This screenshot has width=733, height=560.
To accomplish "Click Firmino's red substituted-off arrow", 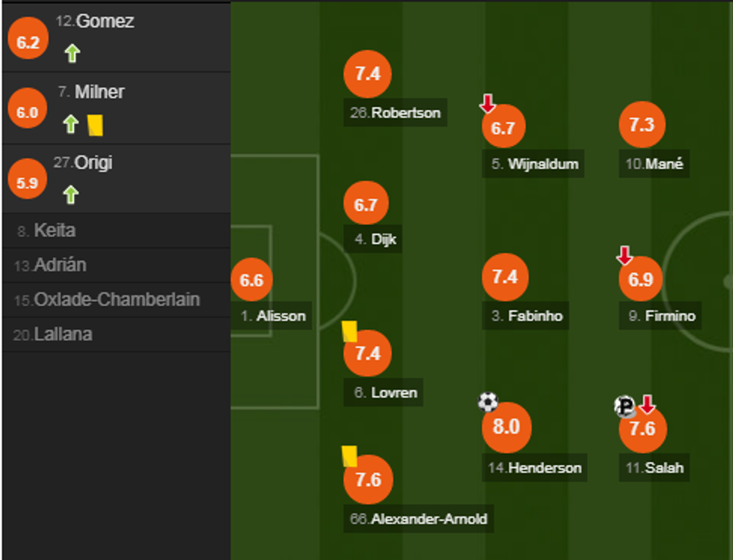I will pyautogui.click(x=625, y=256).
